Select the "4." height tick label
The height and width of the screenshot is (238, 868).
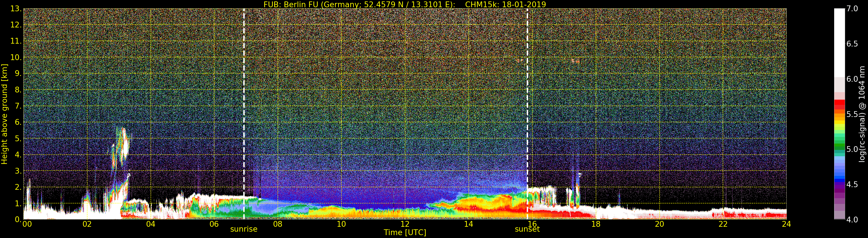[x=18, y=155]
